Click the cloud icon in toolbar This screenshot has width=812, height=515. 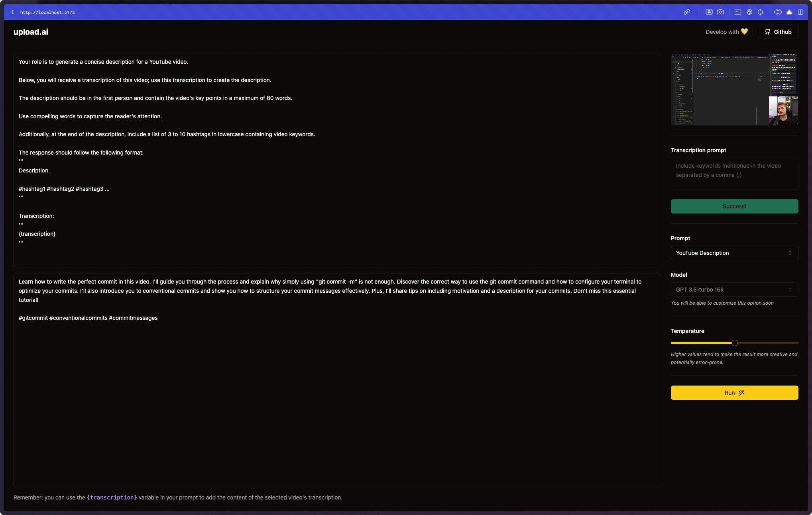point(789,12)
